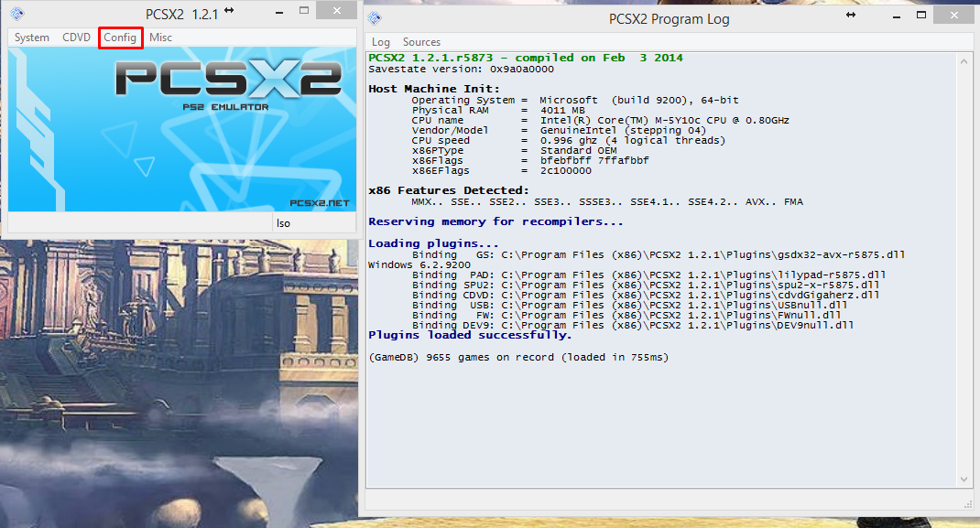
Task: Click the resize arrow icon in Program Log title bar
Action: 851,15
